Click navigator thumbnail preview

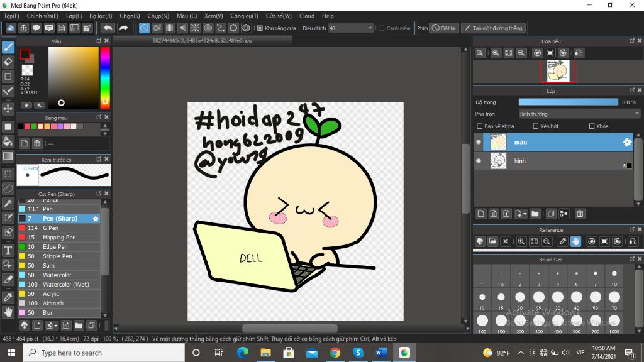pos(557,71)
